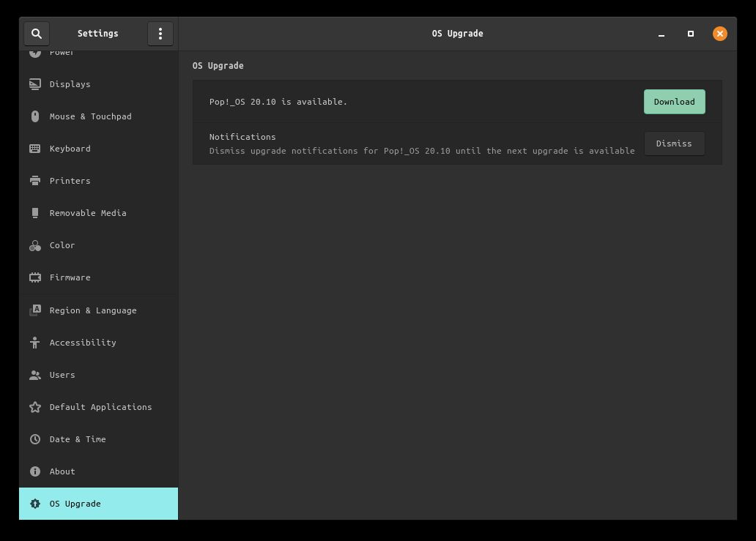The height and width of the screenshot is (541, 756).
Task: Open the Accessibility icon
Action: (x=35, y=343)
